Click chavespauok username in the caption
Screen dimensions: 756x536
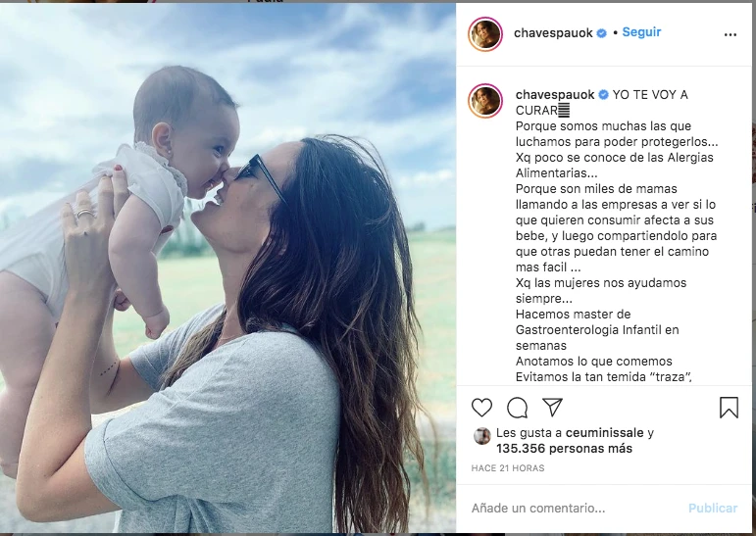[555, 94]
